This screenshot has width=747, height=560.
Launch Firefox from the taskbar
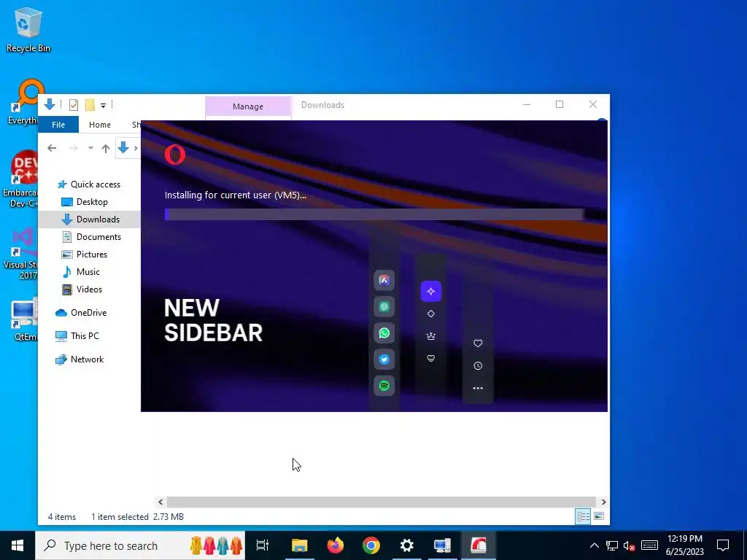pyautogui.click(x=336, y=545)
